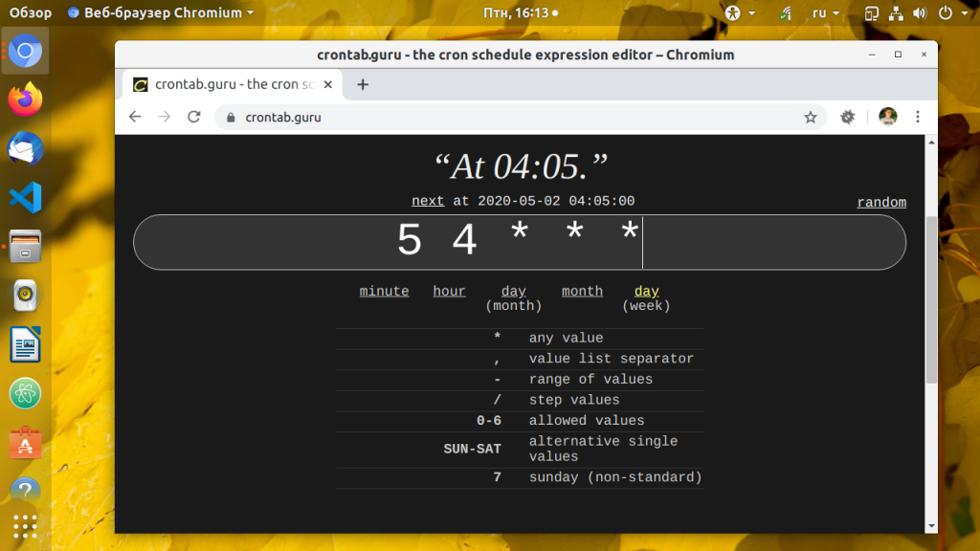
Task: Click the random link
Action: [x=881, y=203]
